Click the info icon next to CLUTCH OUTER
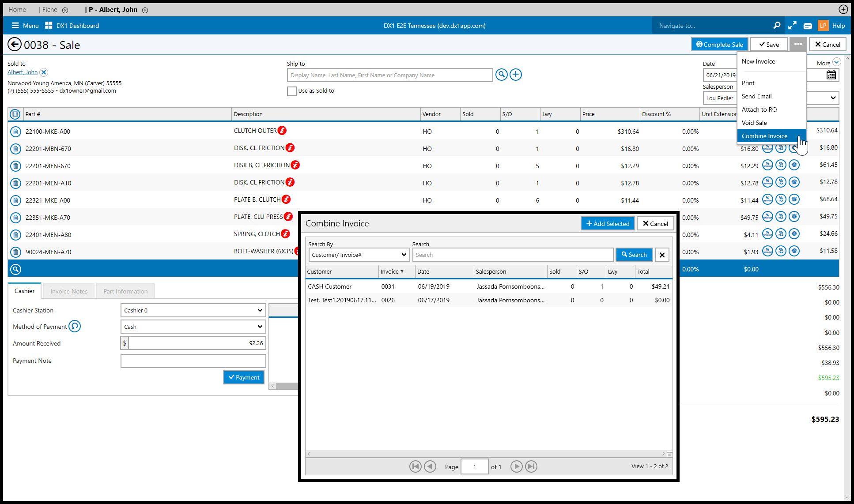854x504 pixels. (282, 131)
